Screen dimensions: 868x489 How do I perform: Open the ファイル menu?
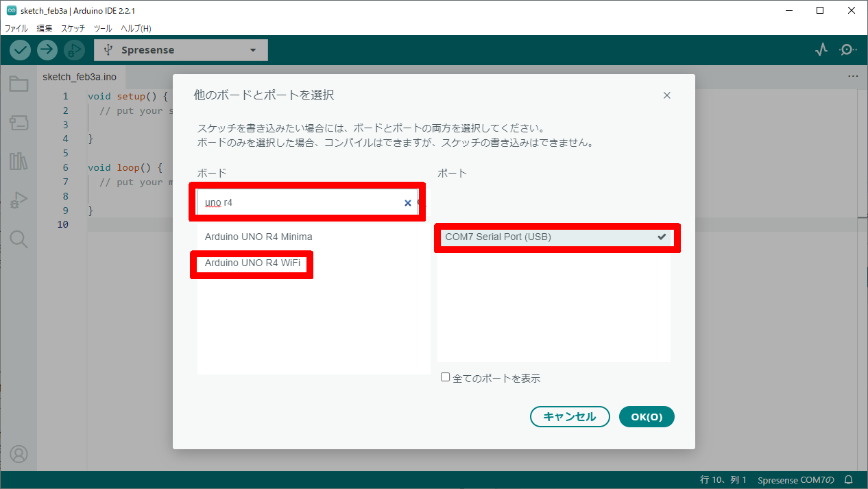[16, 29]
